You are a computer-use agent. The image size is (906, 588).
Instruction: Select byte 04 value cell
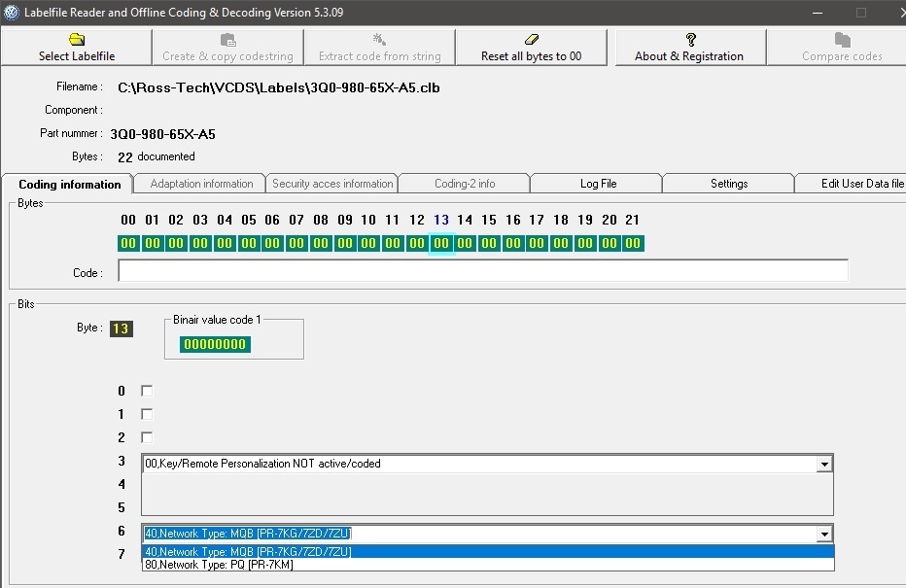(x=225, y=243)
